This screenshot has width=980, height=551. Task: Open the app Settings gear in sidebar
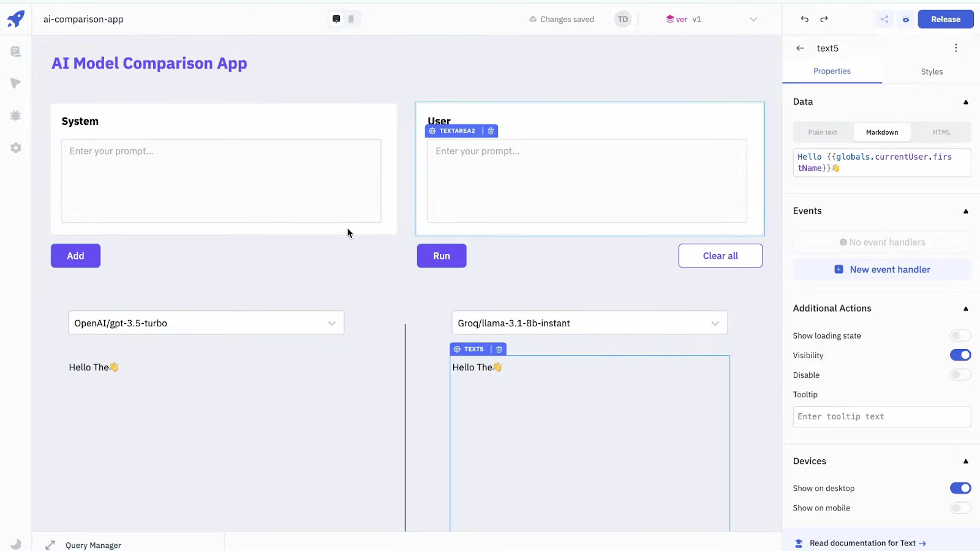pyautogui.click(x=16, y=148)
